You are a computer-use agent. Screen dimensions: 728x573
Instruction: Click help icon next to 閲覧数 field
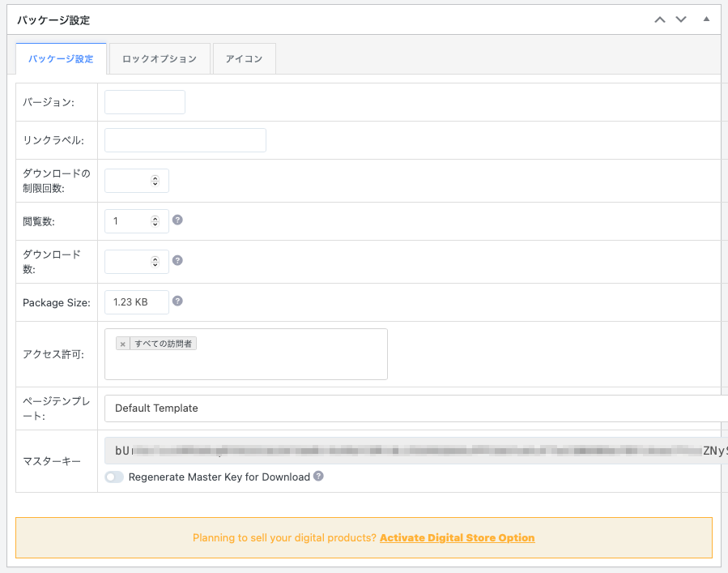[177, 220]
